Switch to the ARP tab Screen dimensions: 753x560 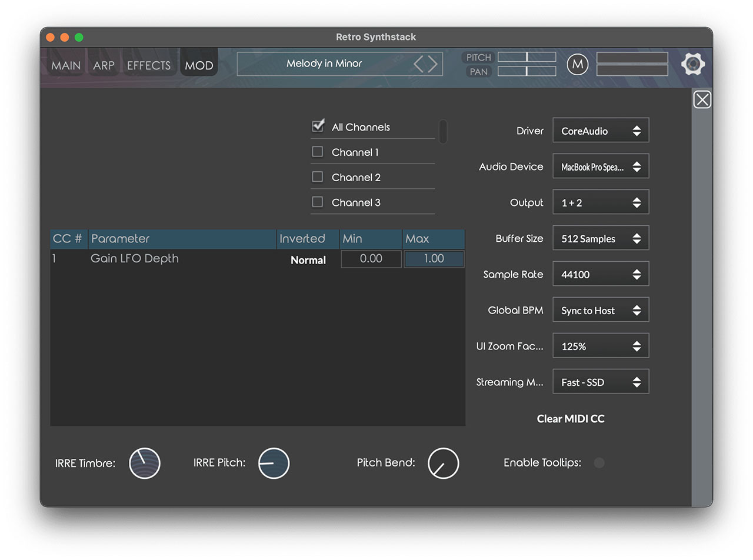click(104, 65)
